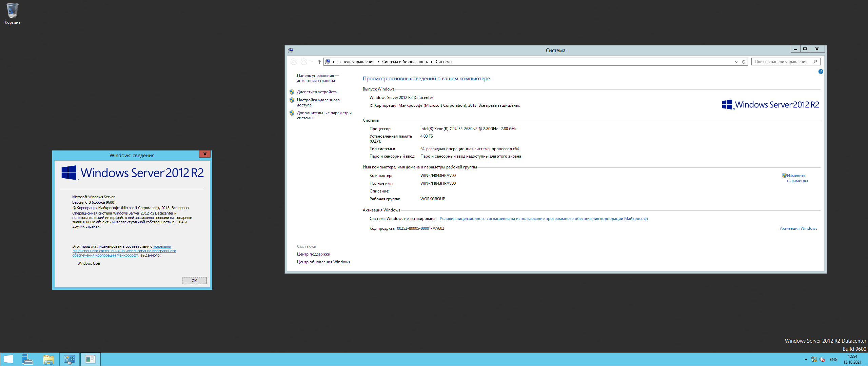Select 'Панель управления' breadcrumb

click(356, 62)
